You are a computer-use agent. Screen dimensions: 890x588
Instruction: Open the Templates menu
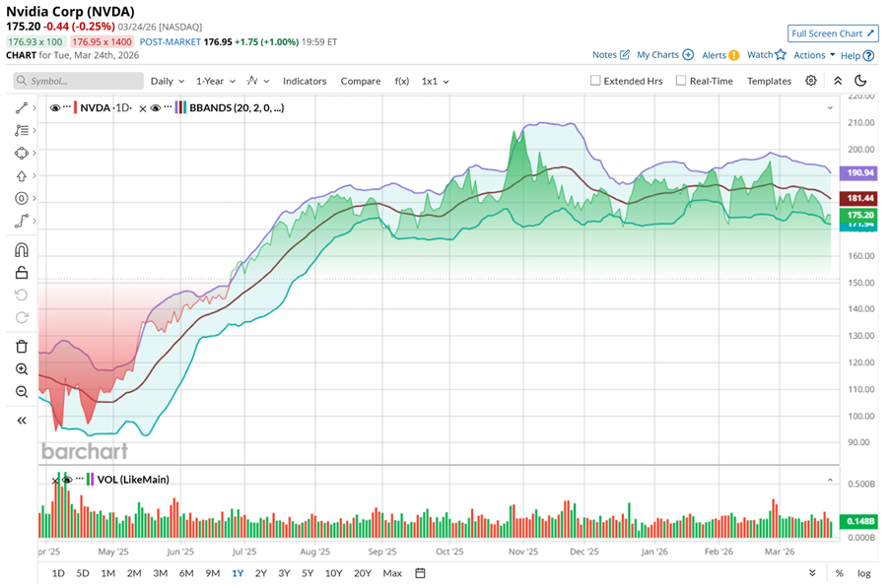[769, 81]
